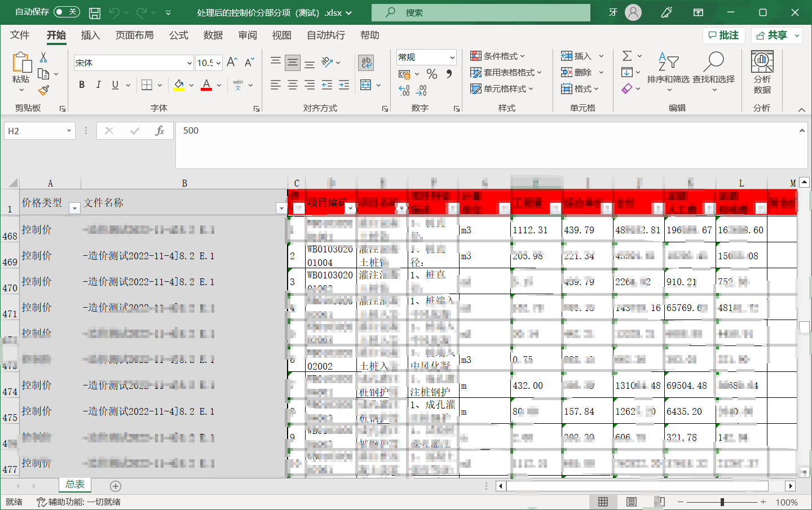Click the zoom slider handle
The height and width of the screenshot is (510, 812).
[x=722, y=502]
